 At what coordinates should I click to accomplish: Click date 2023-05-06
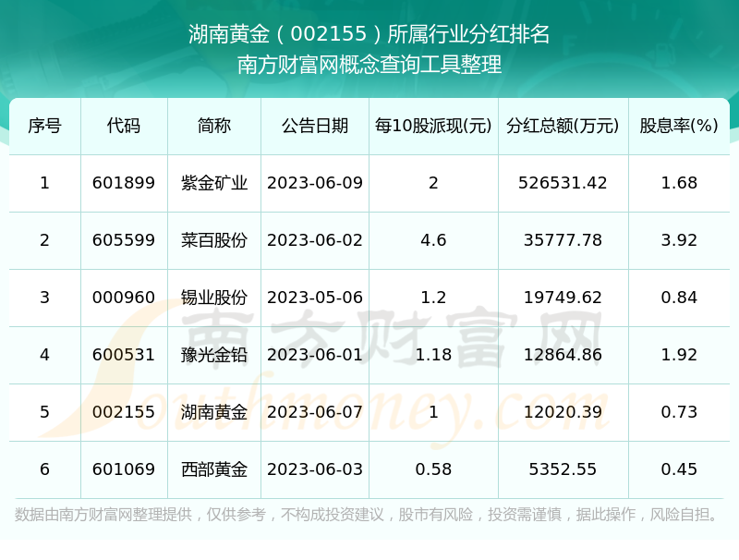coord(315,298)
